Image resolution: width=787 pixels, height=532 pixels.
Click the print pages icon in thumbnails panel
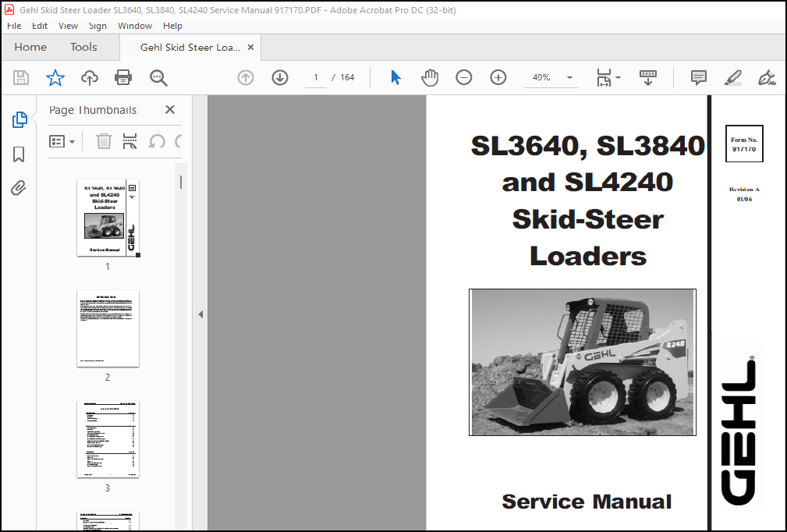pyautogui.click(x=130, y=141)
